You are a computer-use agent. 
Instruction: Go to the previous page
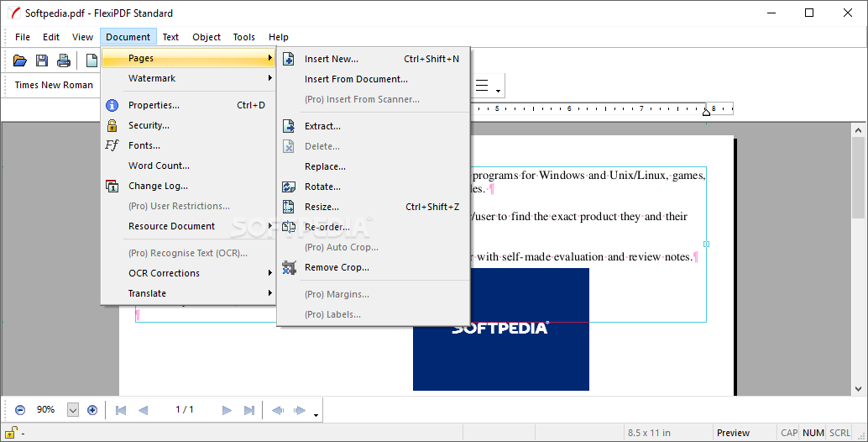143,410
